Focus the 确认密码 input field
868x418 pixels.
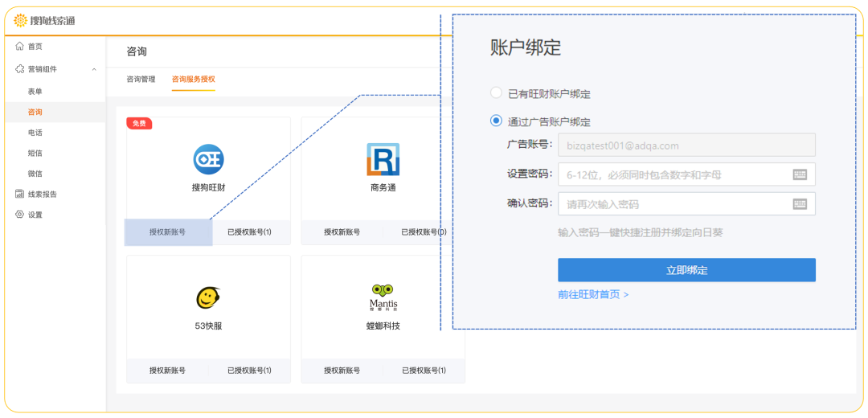coord(686,203)
